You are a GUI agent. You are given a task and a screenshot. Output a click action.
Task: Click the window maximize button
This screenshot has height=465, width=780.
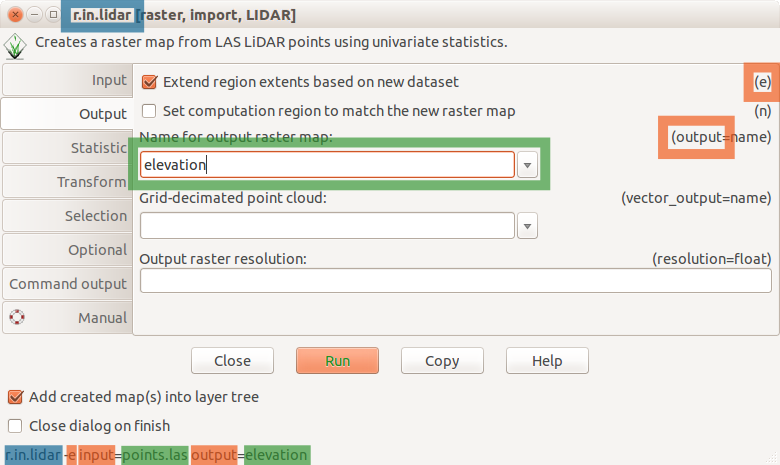pos(53,14)
